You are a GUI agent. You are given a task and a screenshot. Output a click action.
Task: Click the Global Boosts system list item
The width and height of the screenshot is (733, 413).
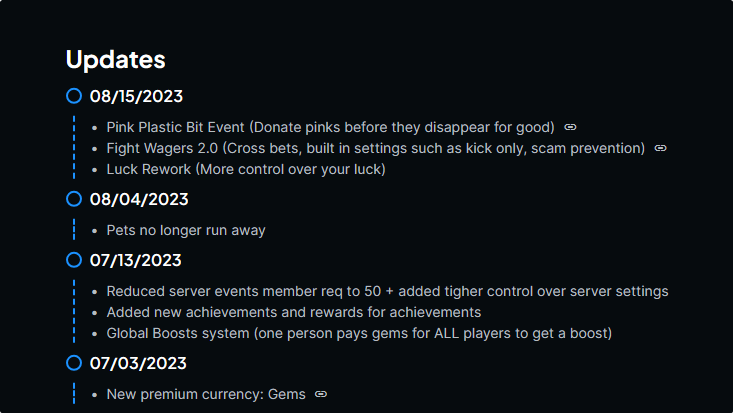[x=359, y=333]
